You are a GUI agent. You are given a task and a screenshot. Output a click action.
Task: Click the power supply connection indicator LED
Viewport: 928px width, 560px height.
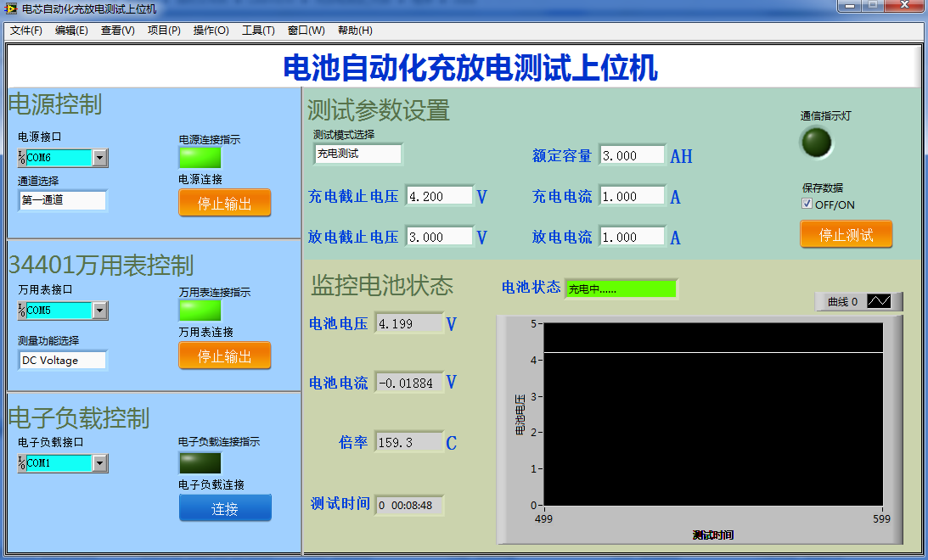200,158
